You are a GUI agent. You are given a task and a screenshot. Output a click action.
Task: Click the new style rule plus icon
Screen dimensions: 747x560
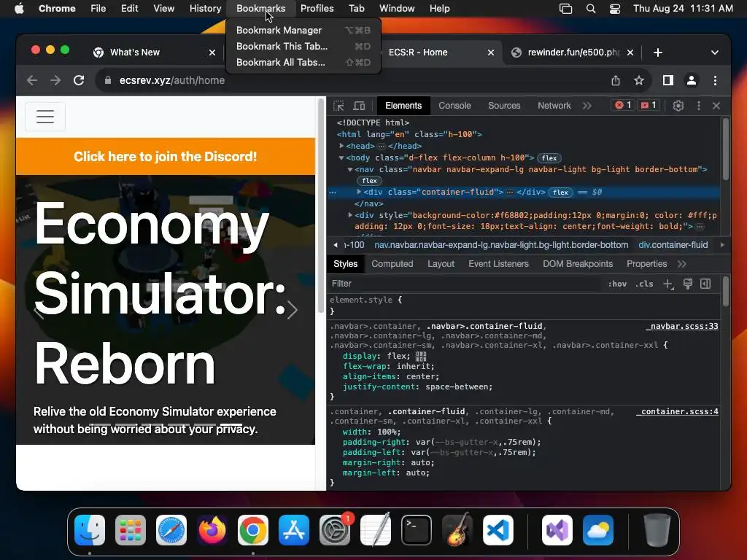coord(668,284)
